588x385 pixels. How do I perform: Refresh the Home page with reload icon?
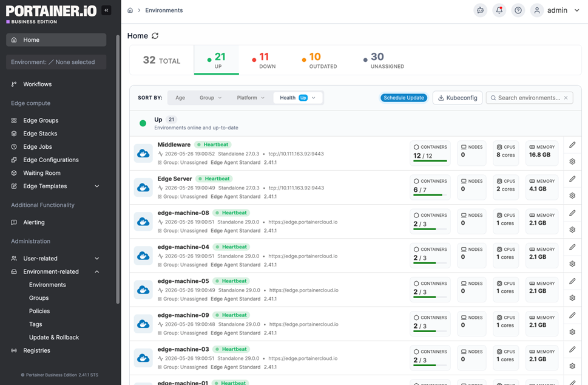click(x=155, y=36)
